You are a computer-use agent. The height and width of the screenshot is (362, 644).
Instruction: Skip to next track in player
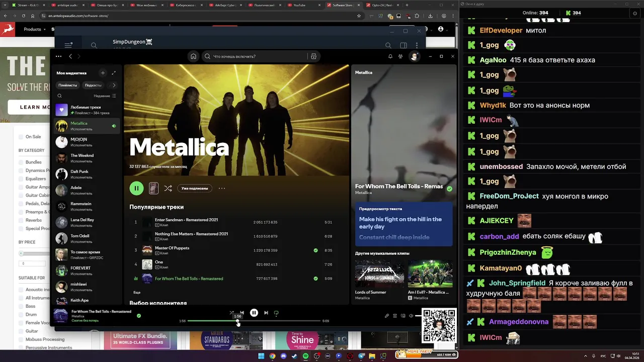266,313
